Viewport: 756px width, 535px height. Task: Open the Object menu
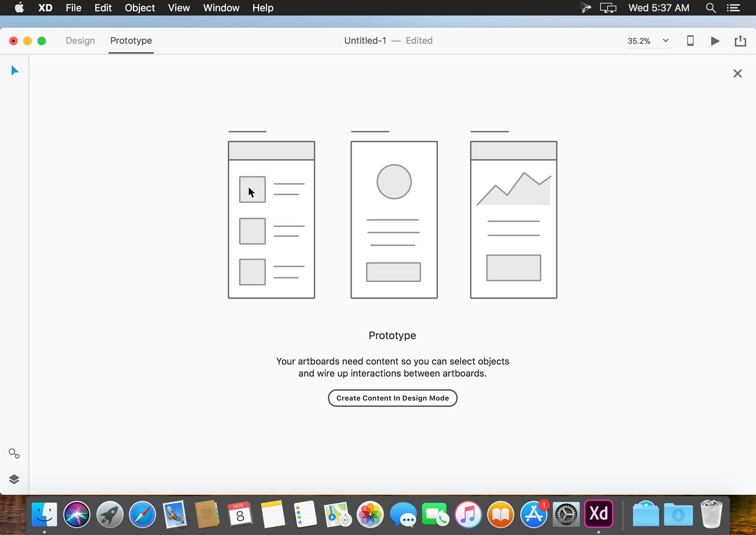(140, 8)
